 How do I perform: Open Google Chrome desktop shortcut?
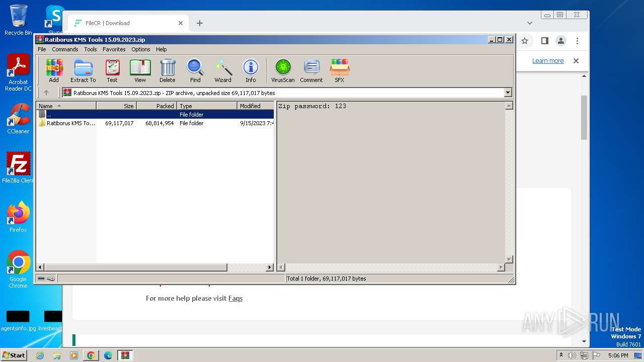tap(18, 269)
